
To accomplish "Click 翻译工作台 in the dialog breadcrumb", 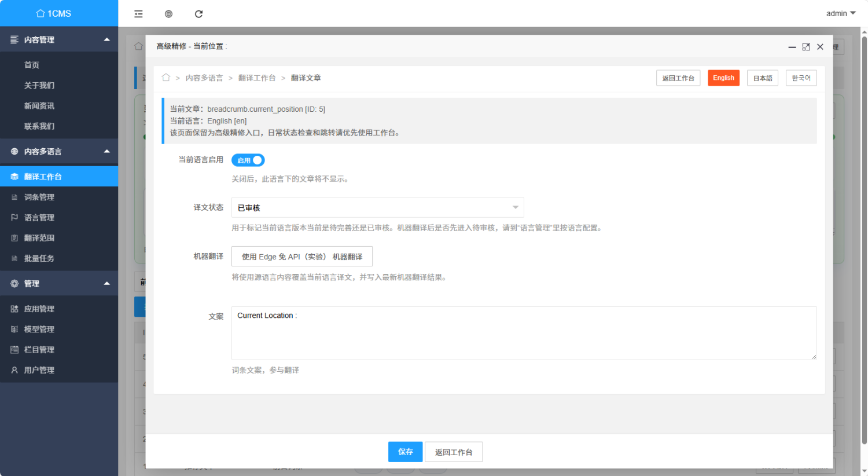I will [x=257, y=78].
